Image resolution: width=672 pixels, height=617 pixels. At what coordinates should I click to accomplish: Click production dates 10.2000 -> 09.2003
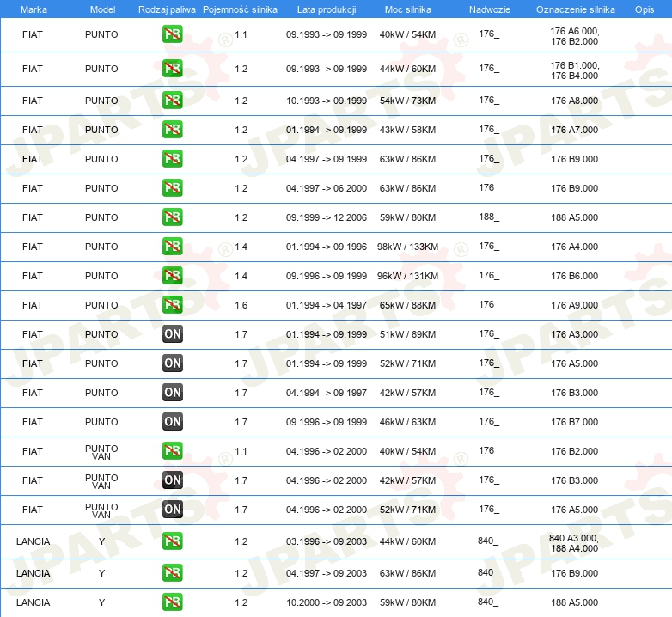tap(327, 602)
